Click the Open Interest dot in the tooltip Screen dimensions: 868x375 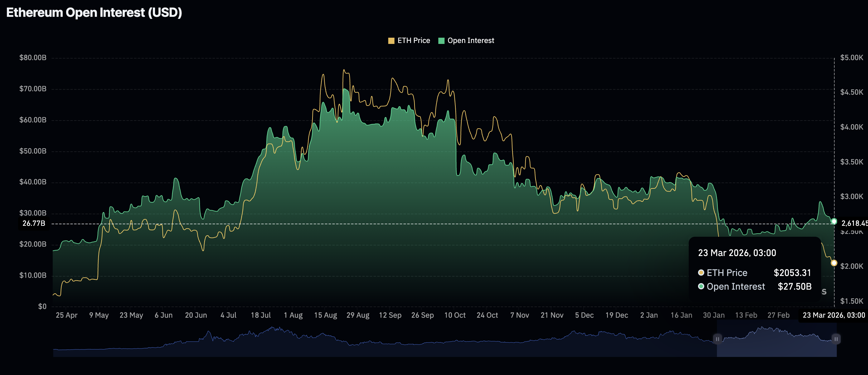point(701,287)
